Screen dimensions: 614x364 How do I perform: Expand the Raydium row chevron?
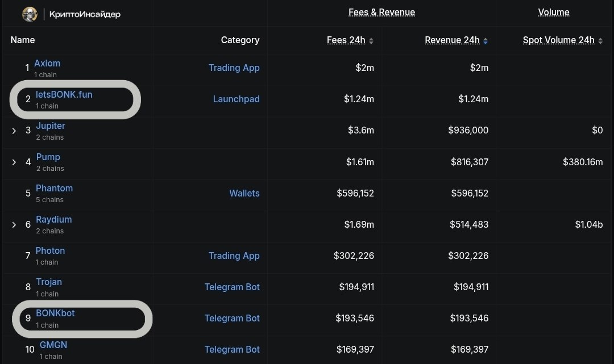tap(14, 225)
